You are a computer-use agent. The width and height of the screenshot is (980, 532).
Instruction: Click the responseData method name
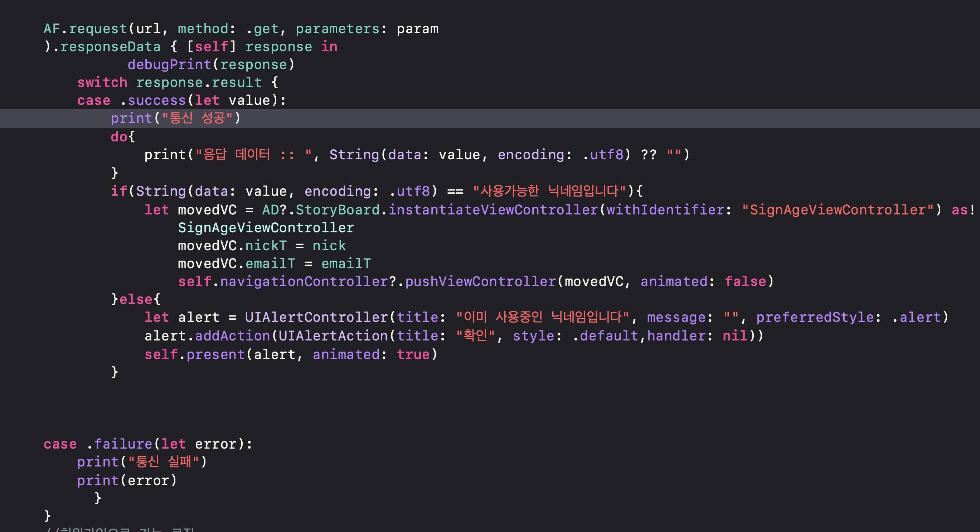[x=110, y=47]
